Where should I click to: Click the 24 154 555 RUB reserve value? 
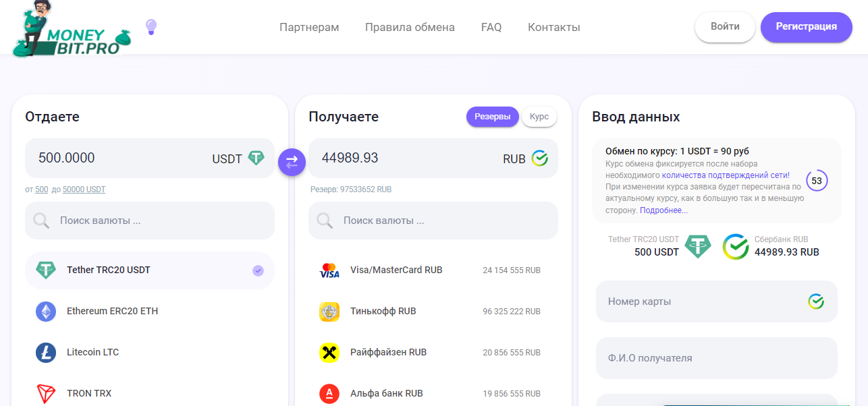click(512, 270)
